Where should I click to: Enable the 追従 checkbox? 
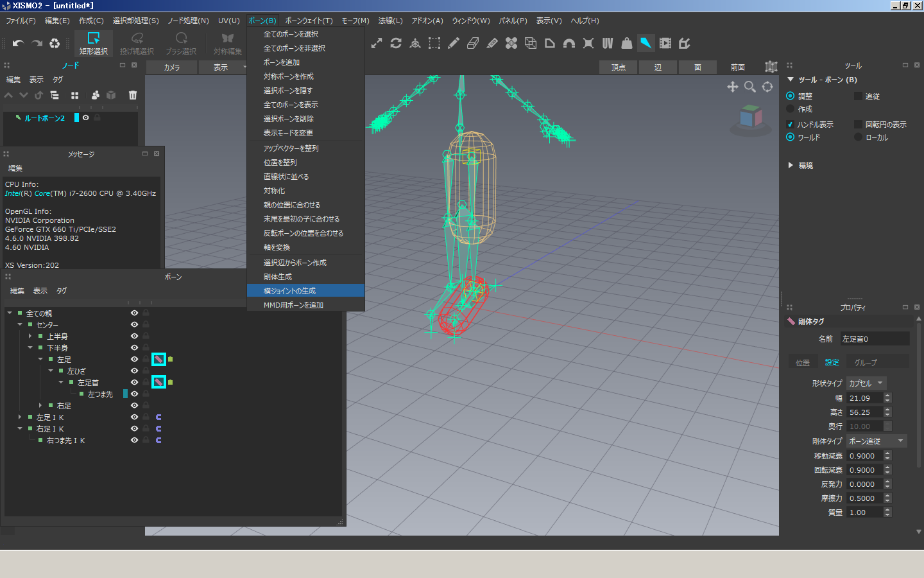pyautogui.click(x=858, y=96)
